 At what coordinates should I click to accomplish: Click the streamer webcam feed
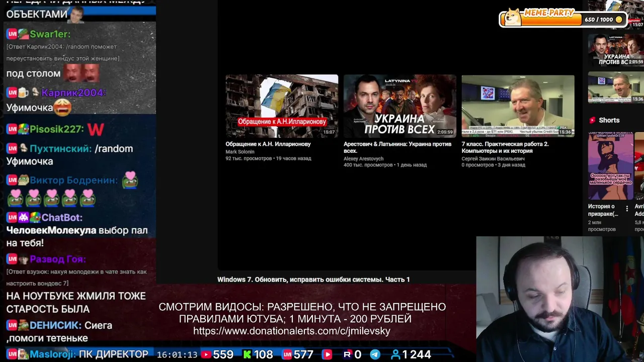pyautogui.click(x=560, y=299)
